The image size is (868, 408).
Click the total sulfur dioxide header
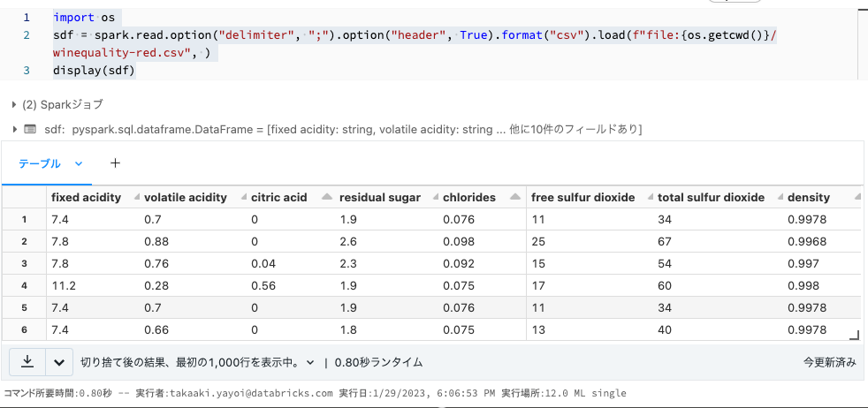pyautogui.click(x=711, y=197)
